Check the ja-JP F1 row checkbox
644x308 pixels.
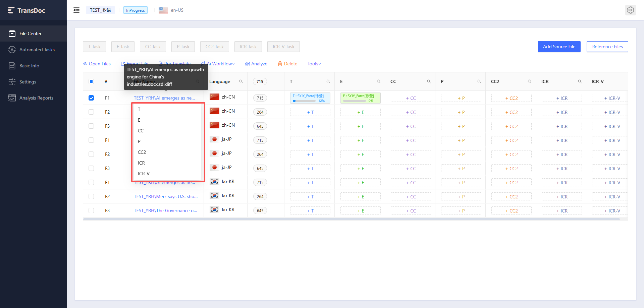pos(91,140)
